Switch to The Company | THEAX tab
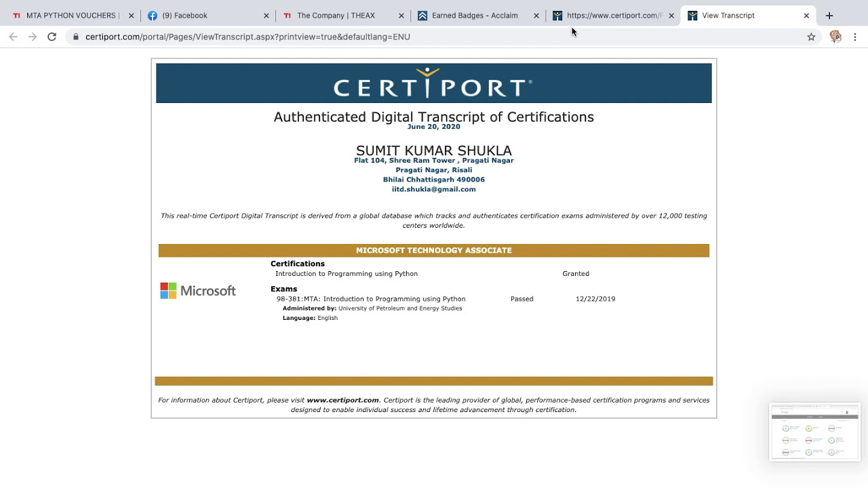This screenshot has height=488, width=868. tap(342, 15)
